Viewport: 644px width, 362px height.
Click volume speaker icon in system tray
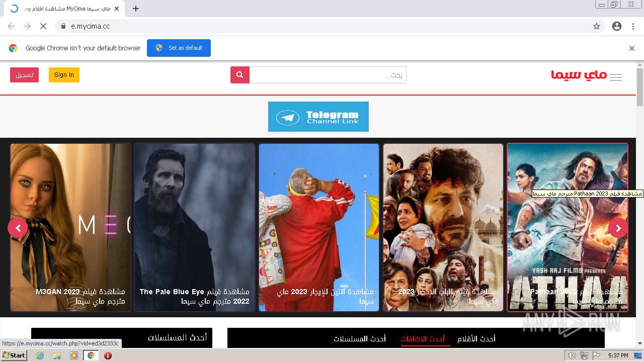tap(572, 355)
